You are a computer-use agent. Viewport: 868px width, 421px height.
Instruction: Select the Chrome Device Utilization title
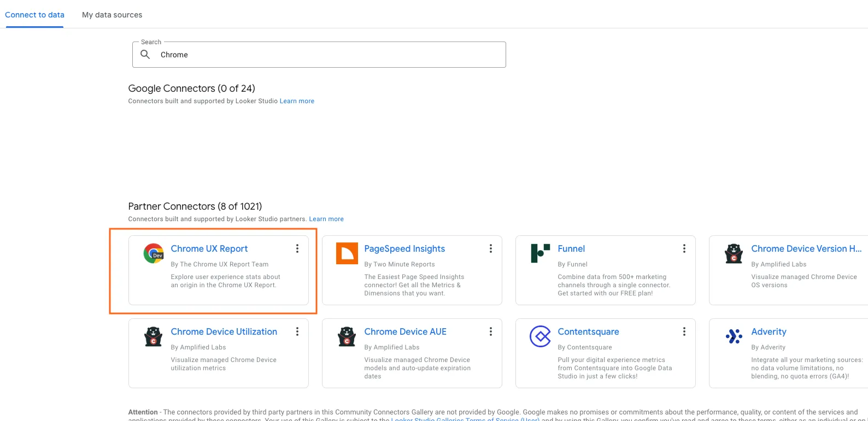pos(224,331)
